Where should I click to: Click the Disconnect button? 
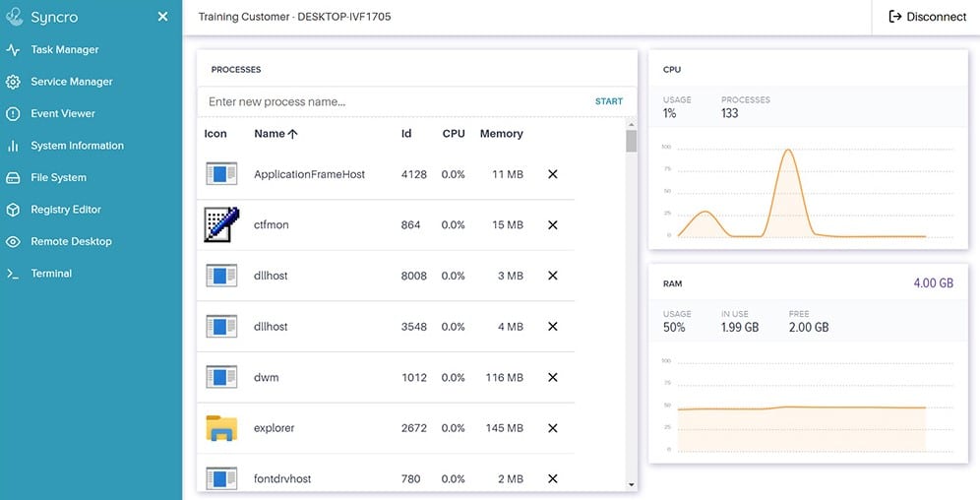tap(928, 17)
